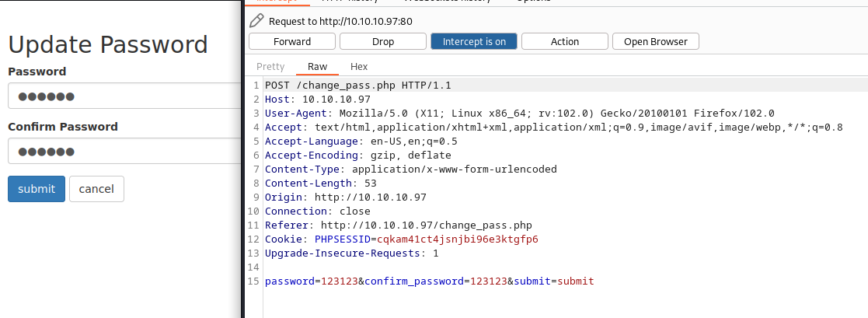The image size is (868, 318).
Task: Click the Update Password heading
Action: [108, 45]
